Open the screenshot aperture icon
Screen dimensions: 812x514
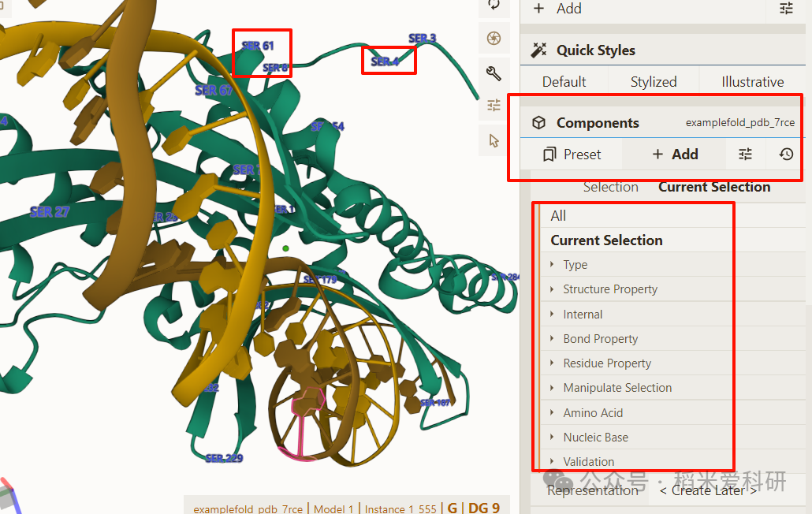coord(494,38)
